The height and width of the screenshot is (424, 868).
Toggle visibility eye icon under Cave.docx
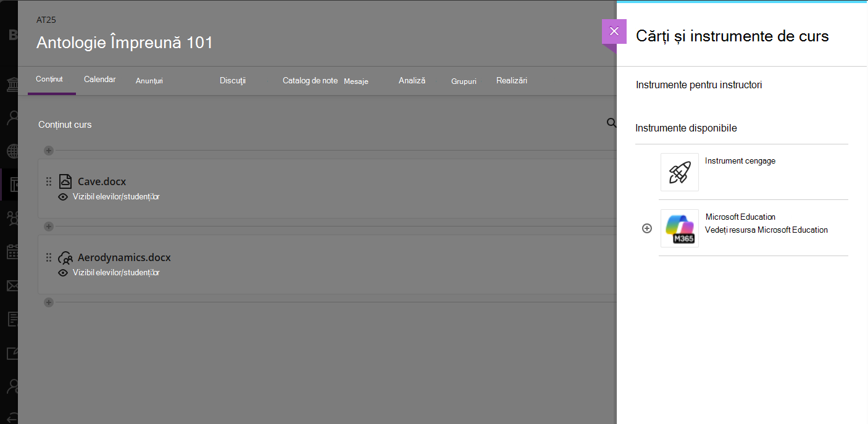point(62,197)
